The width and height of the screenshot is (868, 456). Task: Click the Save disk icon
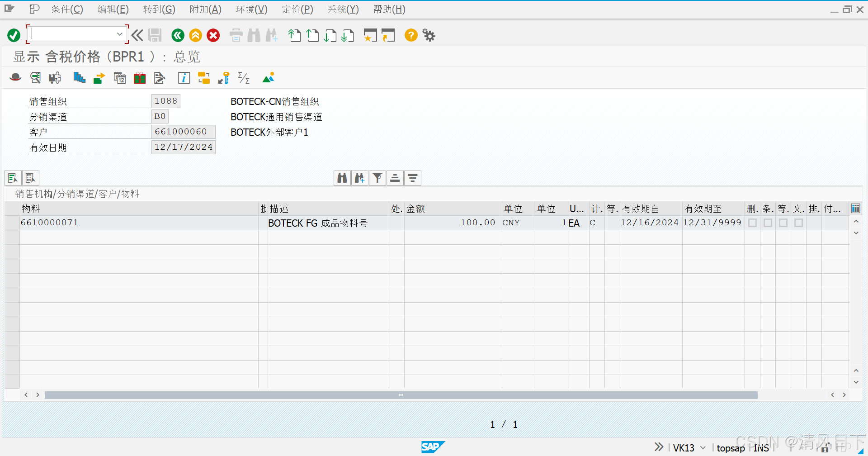click(x=155, y=35)
